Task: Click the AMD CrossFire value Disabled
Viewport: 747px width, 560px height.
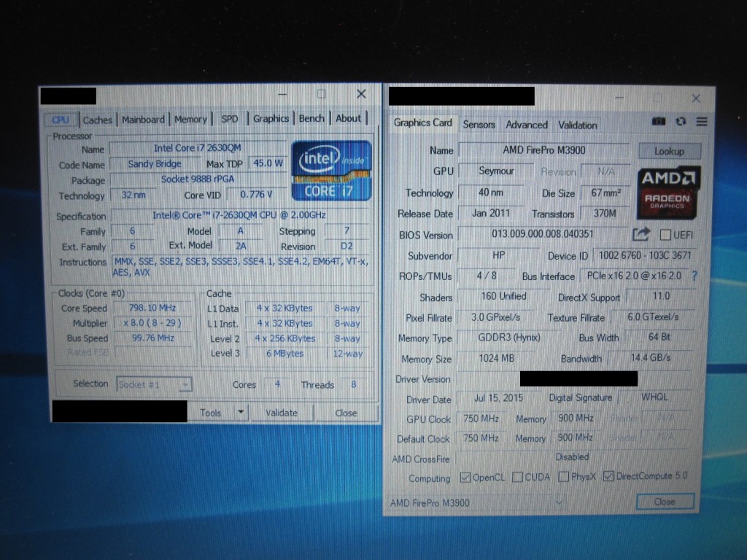Action: [572, 457]
